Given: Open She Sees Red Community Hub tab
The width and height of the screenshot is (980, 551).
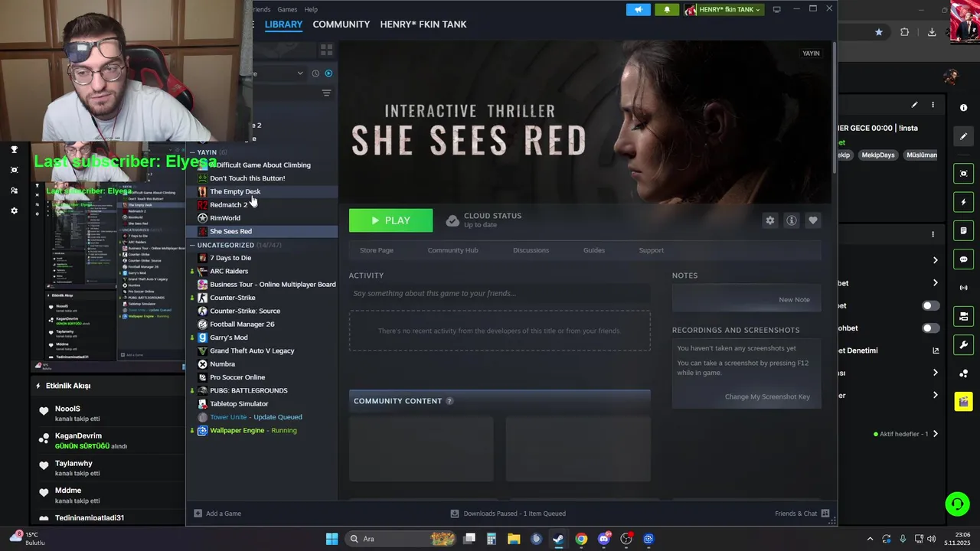Looking at the screenshot, I should 452,250.
